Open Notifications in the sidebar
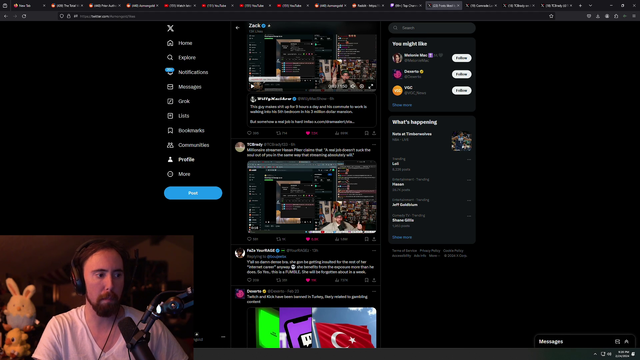This screenshot has height=360, width=640. (x=187, y=72)
